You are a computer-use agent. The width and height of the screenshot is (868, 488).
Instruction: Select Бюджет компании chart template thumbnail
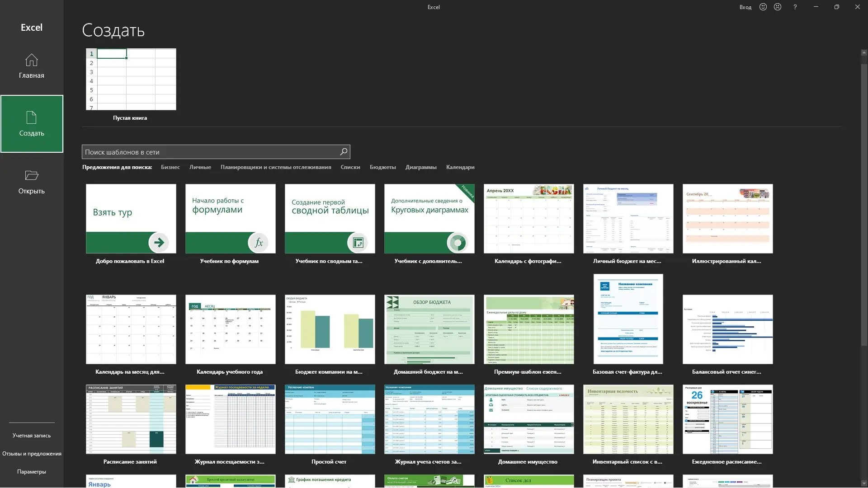coord(330,329)
